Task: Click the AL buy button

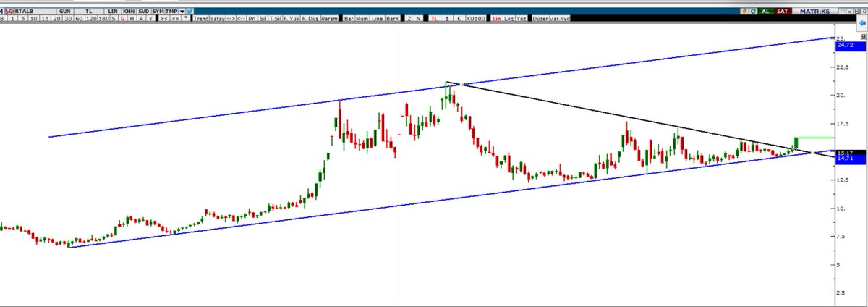Action: 765,12
